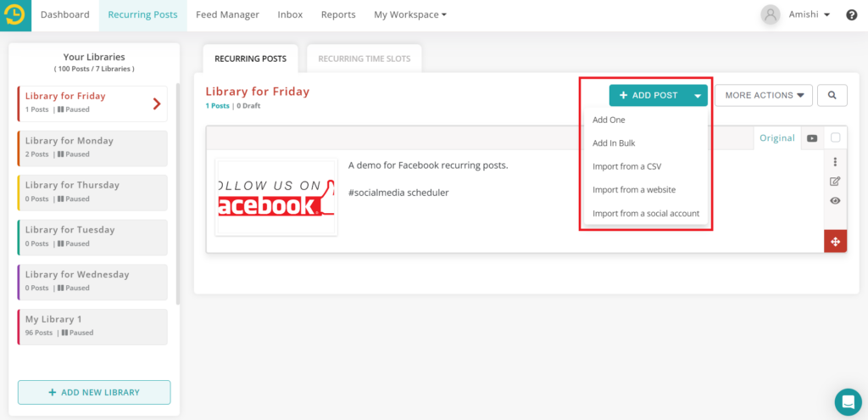The image size is (868, 420).
Task: Open the Recurring Posts nav item
Action: pyautogui.click(x=142, y=15)
